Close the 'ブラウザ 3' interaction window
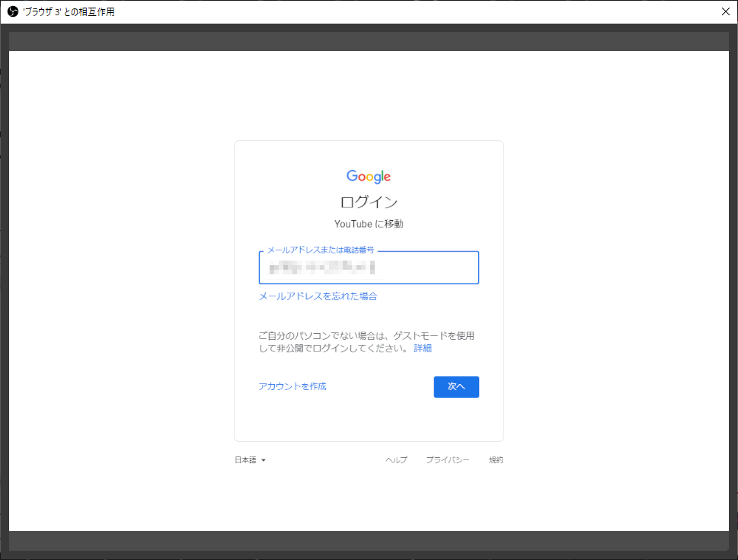Screen dimensions: 738x560 pyautogui.click(x=725, y=11)
